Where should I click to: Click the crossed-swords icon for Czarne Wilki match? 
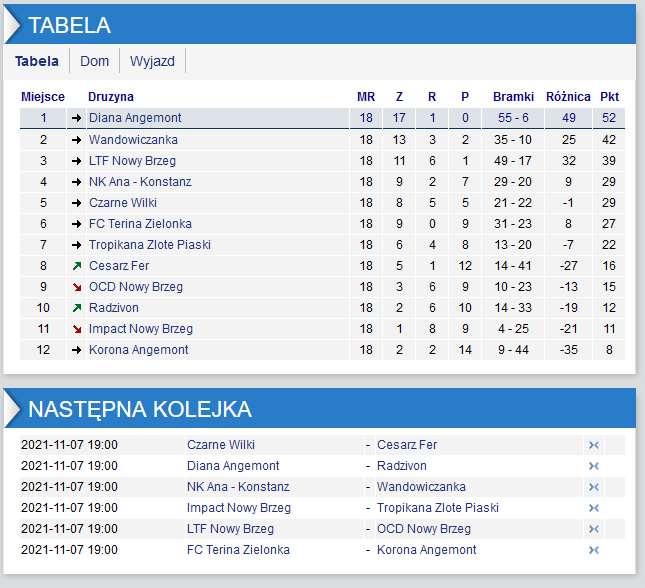click(x=594, y=445)
